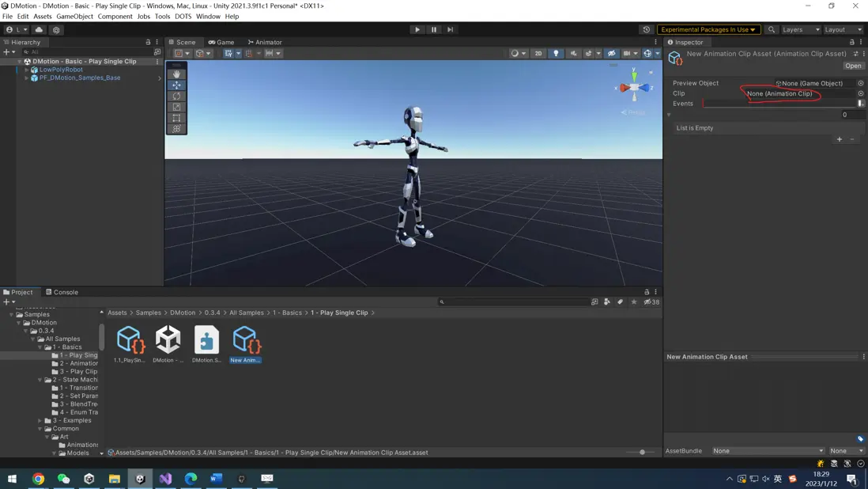Click Experimental Packages In Use button
868x489 pixels.
click(x=708, y=29)
